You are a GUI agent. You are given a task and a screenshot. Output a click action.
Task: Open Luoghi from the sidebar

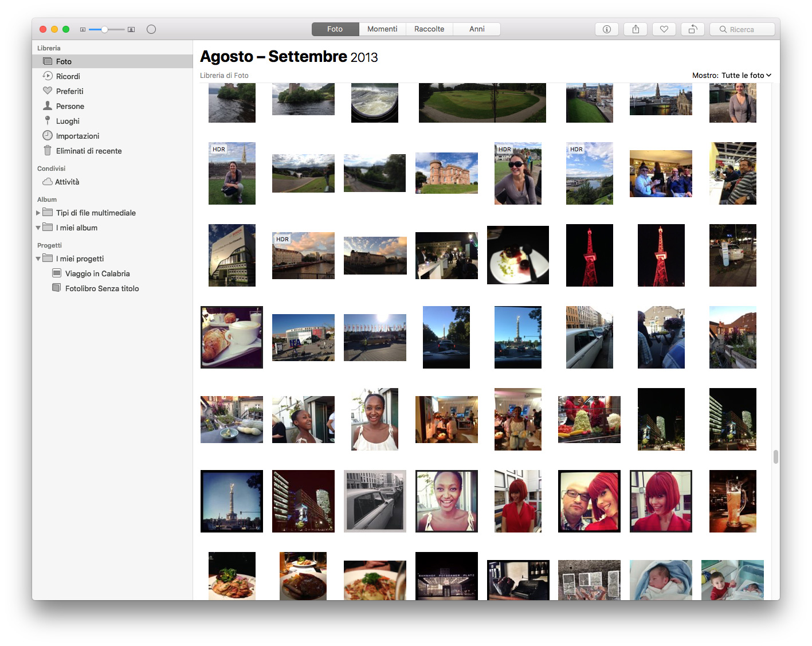coord(68,121)
